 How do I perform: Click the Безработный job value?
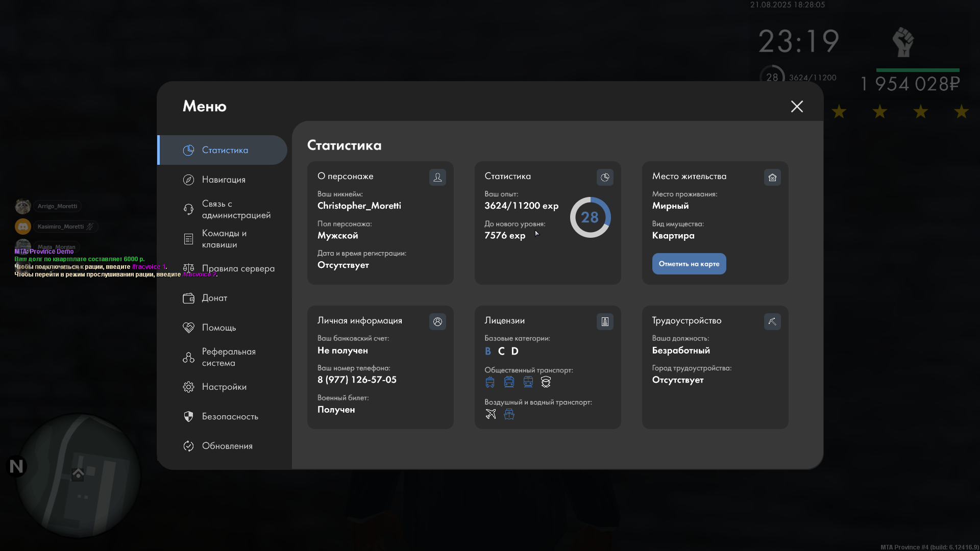coord(681,350)
